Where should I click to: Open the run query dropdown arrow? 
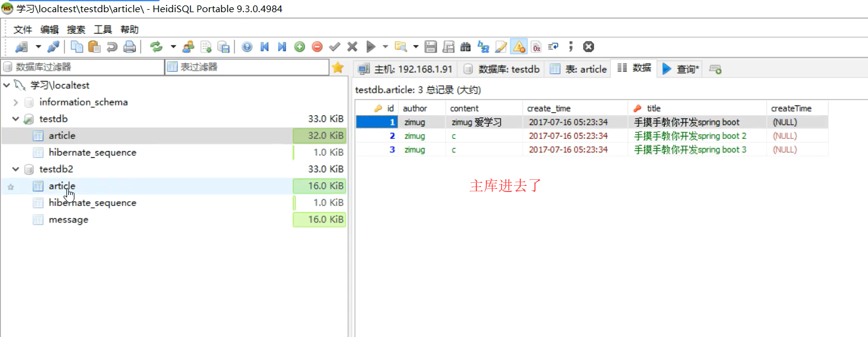[x=385, y=46]
